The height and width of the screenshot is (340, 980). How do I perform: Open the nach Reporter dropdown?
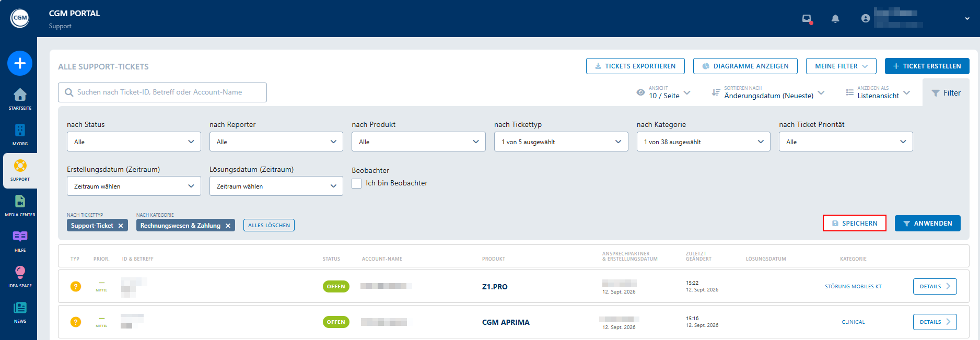click(276, 142)
